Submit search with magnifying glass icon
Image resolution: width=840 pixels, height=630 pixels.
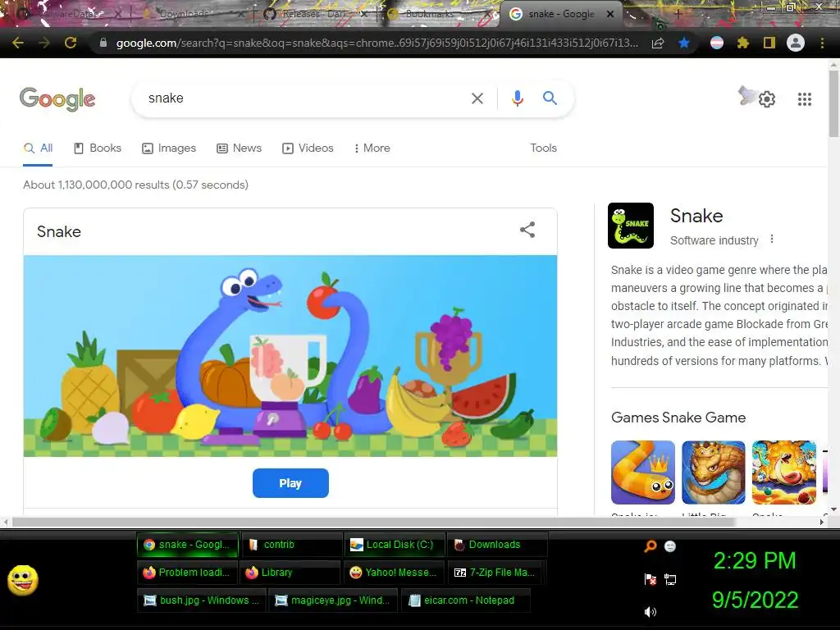point(550,98)
